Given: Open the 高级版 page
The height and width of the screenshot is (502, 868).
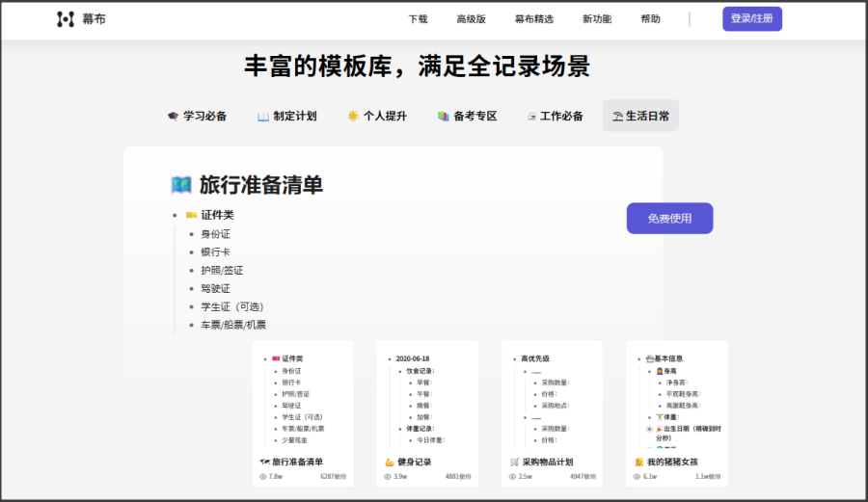Looking at the screenshot, I should (x=471, y=19).
